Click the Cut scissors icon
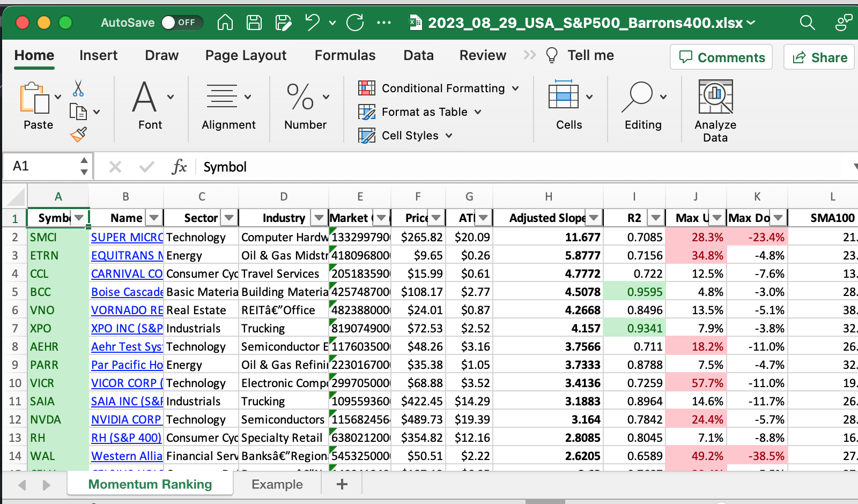 [x=78, y=88]
